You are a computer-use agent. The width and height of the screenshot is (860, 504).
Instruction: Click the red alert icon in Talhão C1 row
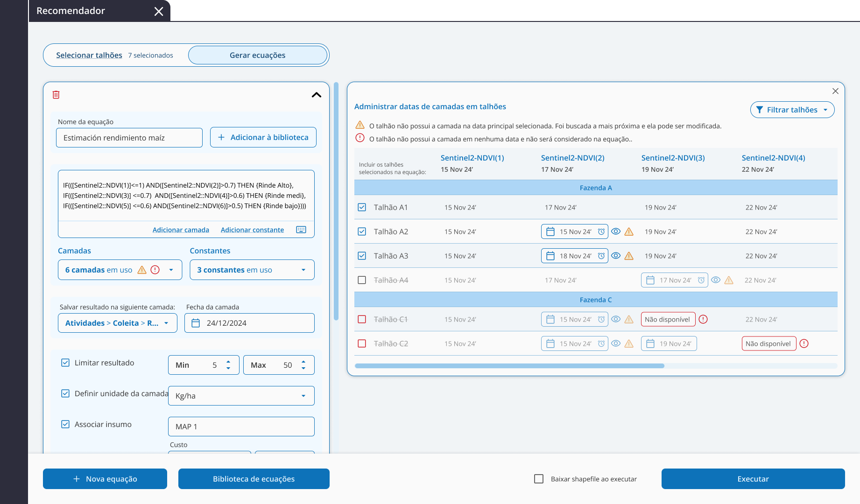pyautogui.click(x=703, y=319)
